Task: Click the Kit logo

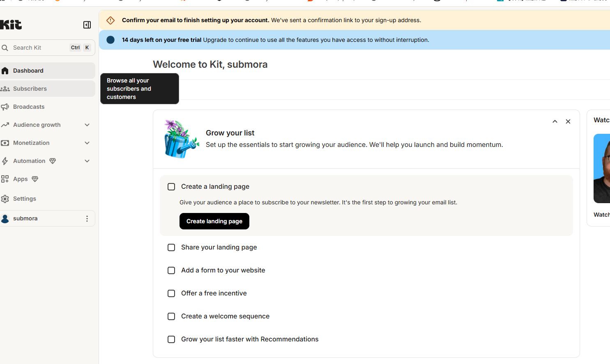Action: click(11, 25)
